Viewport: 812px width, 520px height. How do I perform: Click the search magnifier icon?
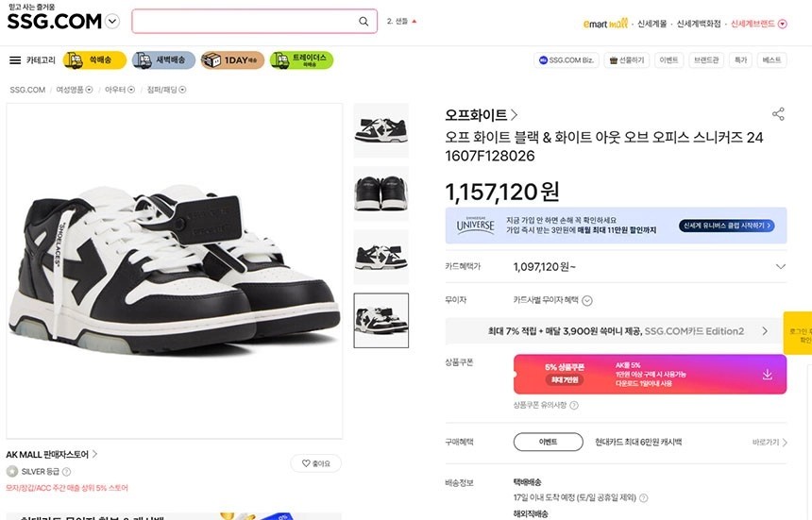[x=364, y=22]
